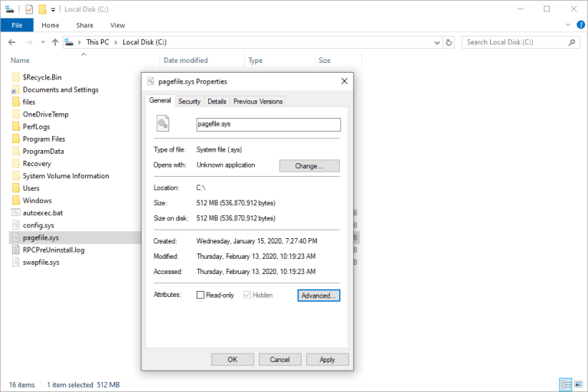The width and height of the screenshot is (588, 392).
Task: Open Customize Quick Access Toolbar dropdown
Action: pos(53,10)
